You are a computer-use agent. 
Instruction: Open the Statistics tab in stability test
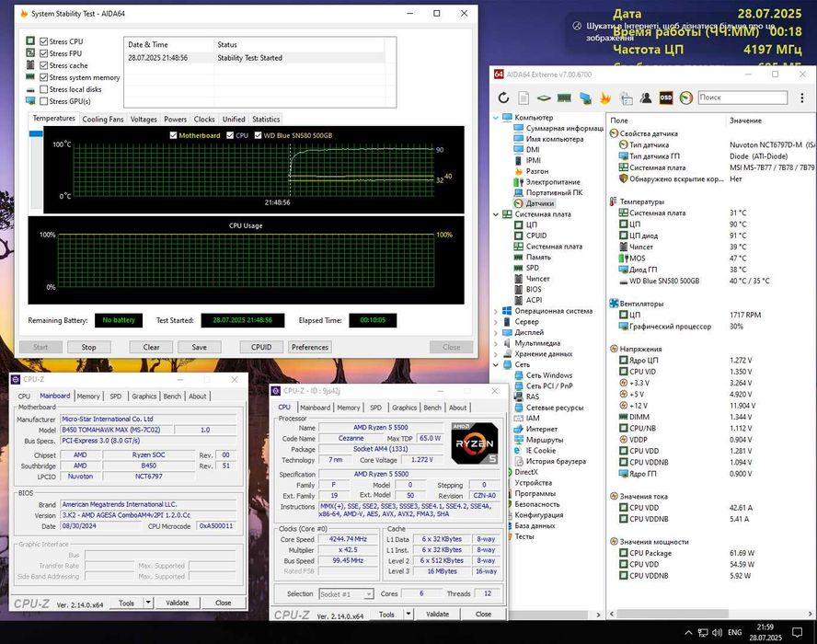(266, 119)
